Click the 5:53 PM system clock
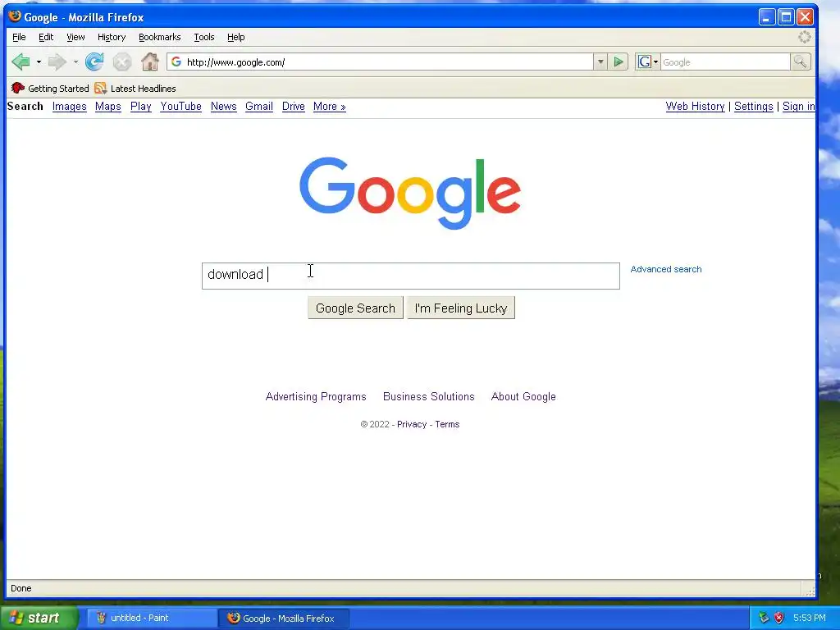The image size is (840, 630). point(810,618)
